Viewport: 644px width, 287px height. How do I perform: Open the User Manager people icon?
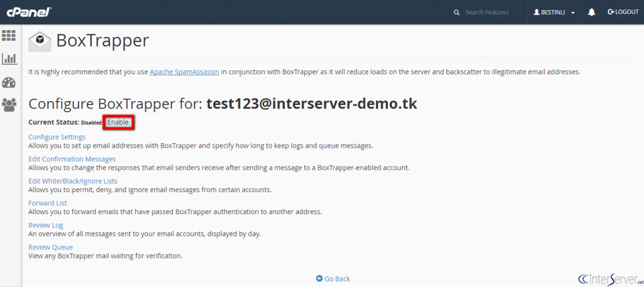[9, 105]
